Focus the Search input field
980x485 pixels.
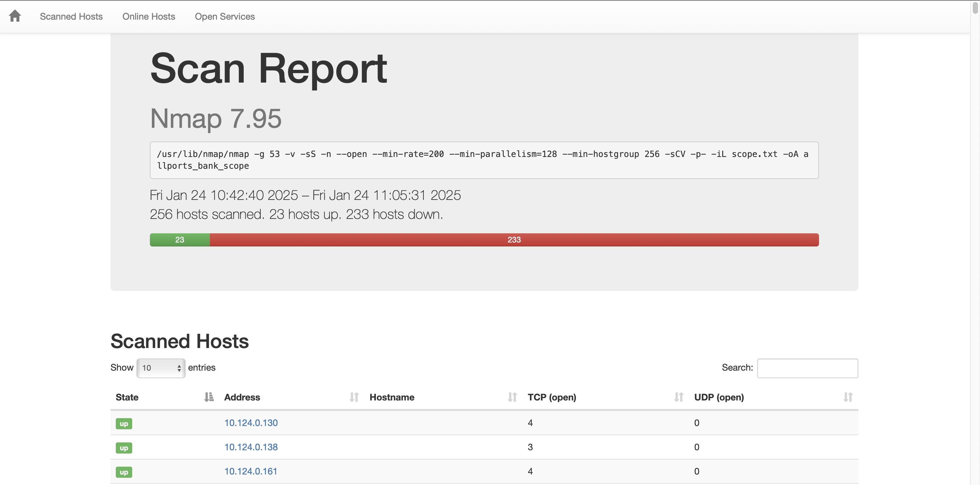click(807, 368)
